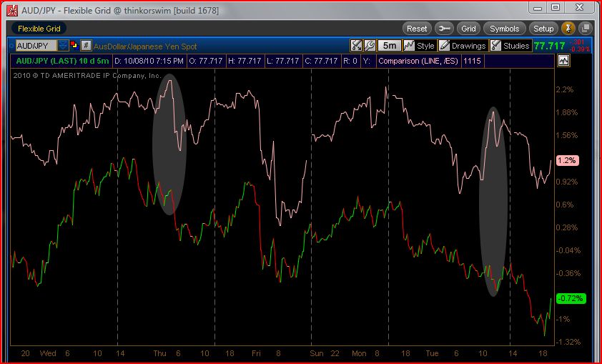This screenshot has height=364, width=602.
Task: Click the 1115 comparison value
Action: (472, 61)
